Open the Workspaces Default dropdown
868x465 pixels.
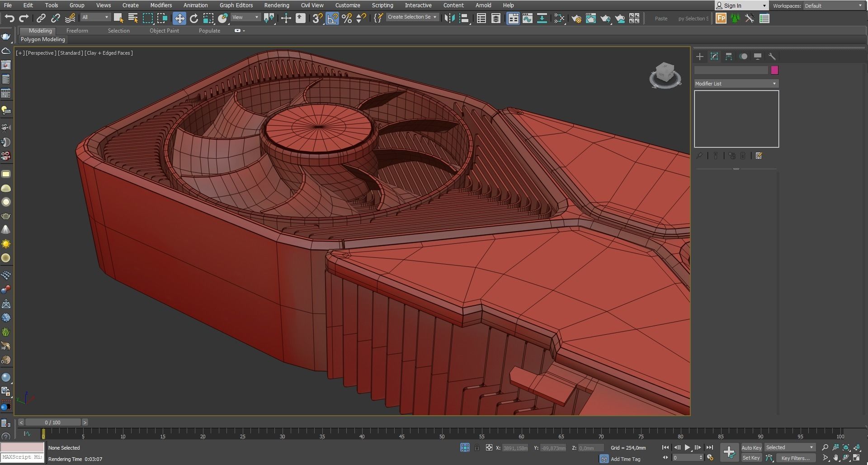[x=833, y=6]
